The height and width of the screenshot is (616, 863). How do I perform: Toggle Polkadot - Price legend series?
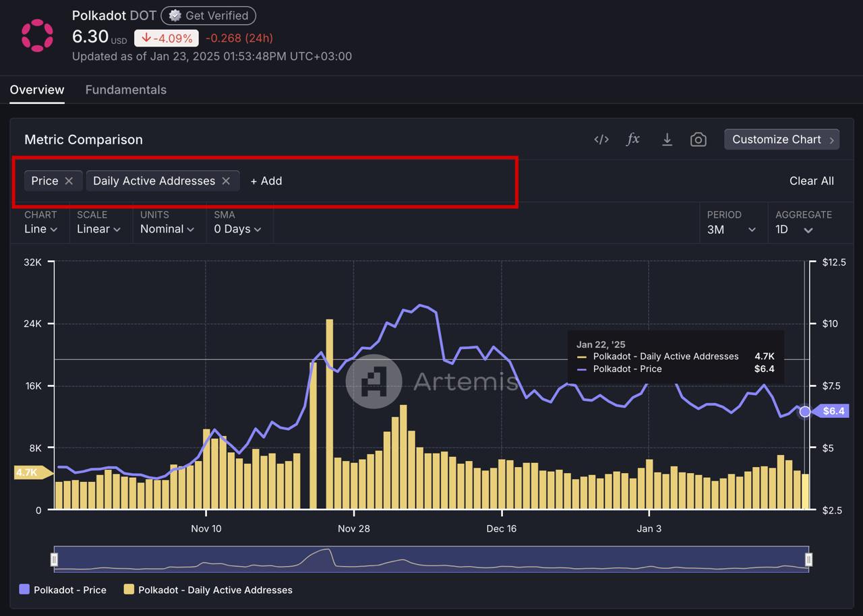point(63,590)
